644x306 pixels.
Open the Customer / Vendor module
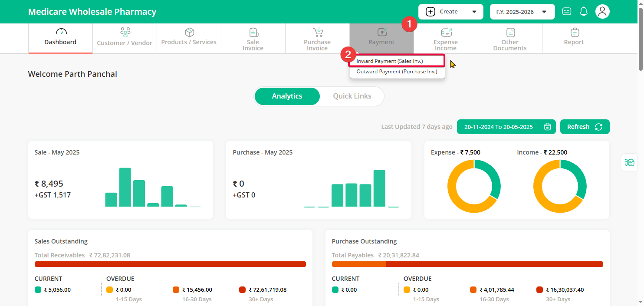click(125, 38)
